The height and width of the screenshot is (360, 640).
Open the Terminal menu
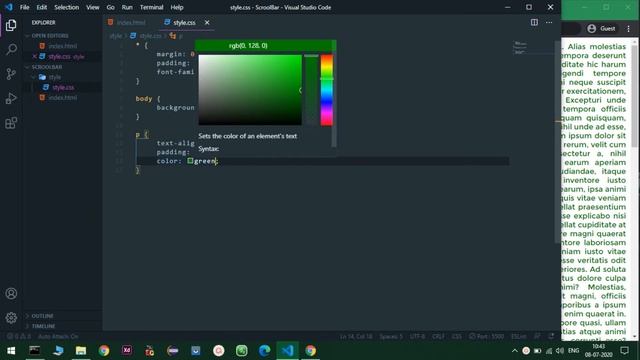151,7
